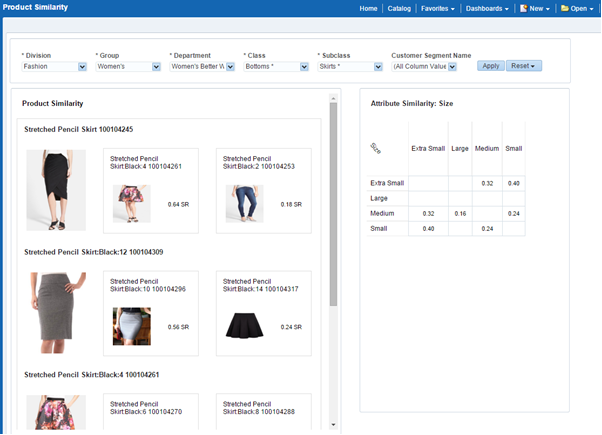Screen dimensions: 602x435
Task: Open the New menu
Action: [x=535, y=8]
